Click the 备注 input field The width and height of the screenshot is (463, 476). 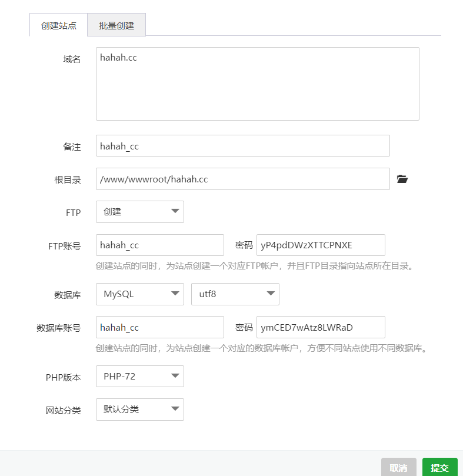click(243, 146)
